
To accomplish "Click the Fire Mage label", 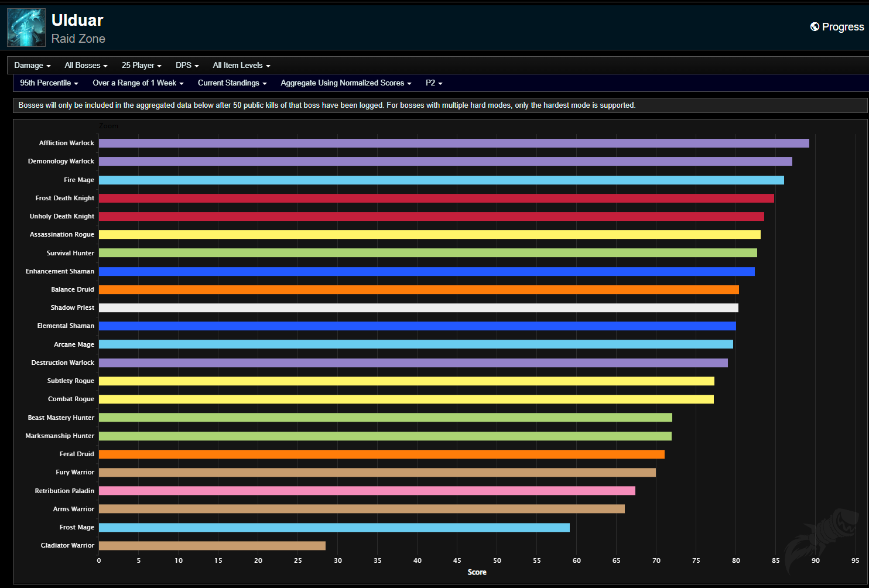I will [79, 180].
